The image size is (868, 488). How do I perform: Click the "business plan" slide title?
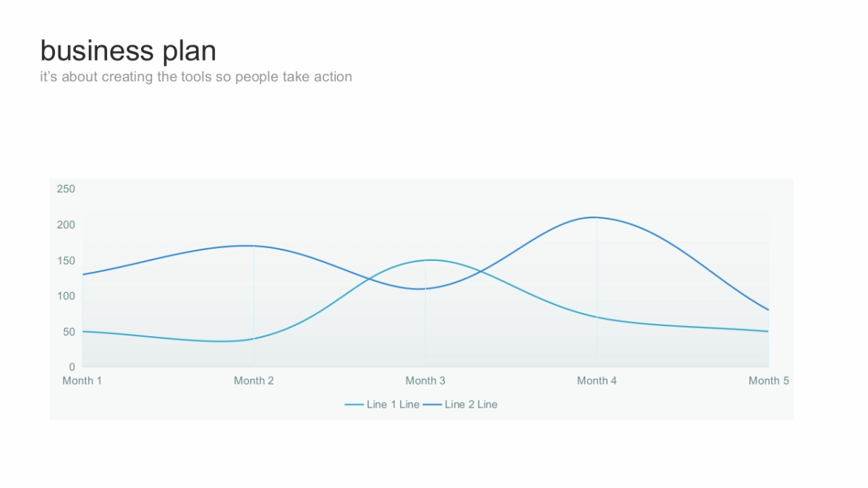(x=128, y=51)
